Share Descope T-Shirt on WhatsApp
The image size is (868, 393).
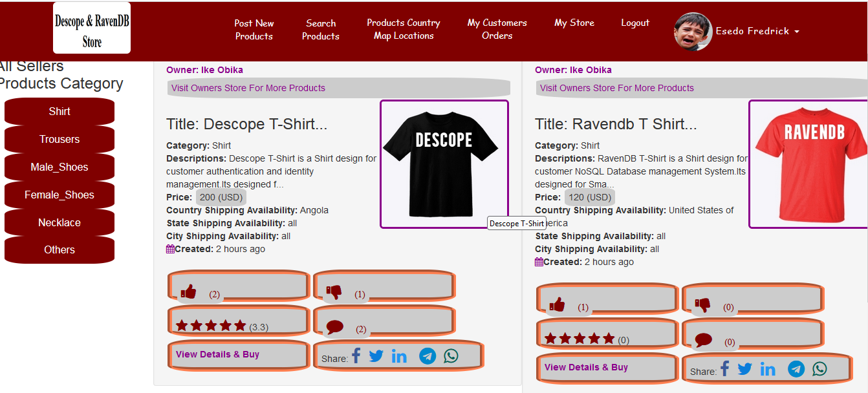[x=451, y=356]
